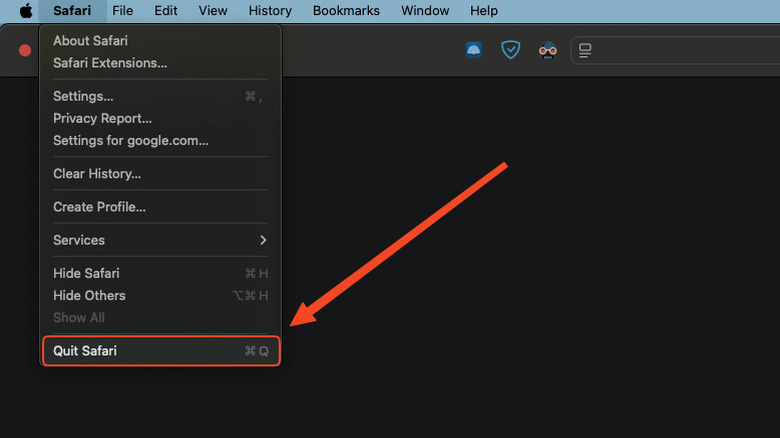
Task: Open Settings… from the Safari menu
Action: [160, 96]
